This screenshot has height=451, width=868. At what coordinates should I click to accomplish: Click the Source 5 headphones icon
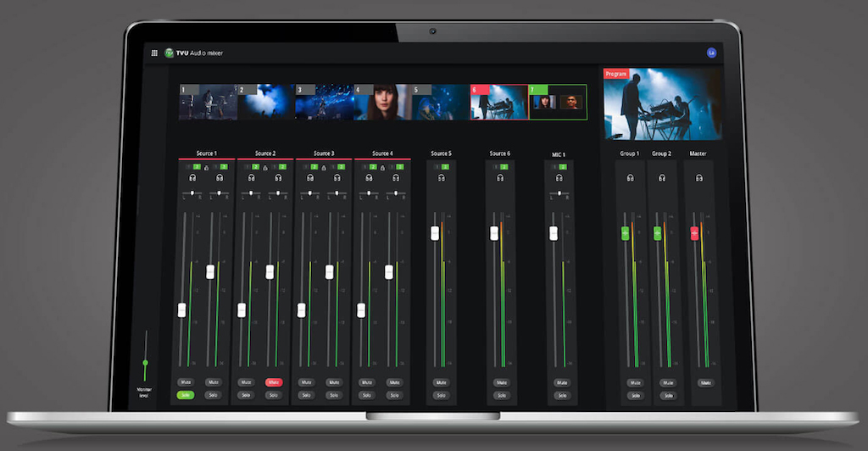tap(441, 178)
